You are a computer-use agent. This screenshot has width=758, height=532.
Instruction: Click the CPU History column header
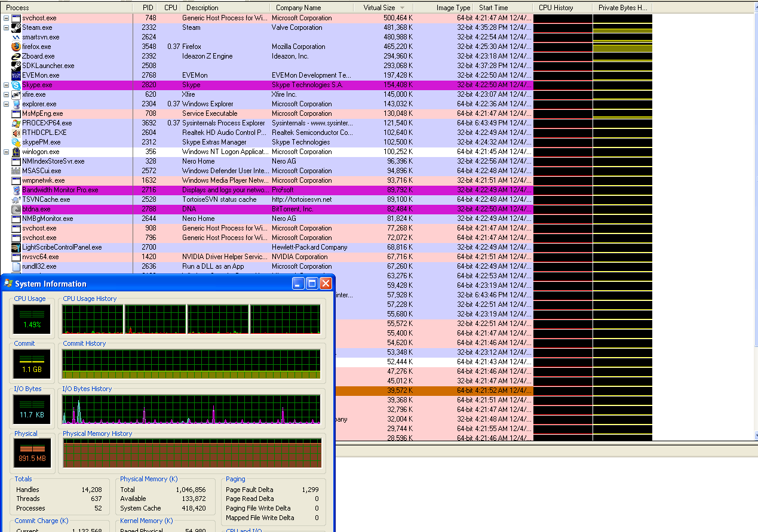563,8
